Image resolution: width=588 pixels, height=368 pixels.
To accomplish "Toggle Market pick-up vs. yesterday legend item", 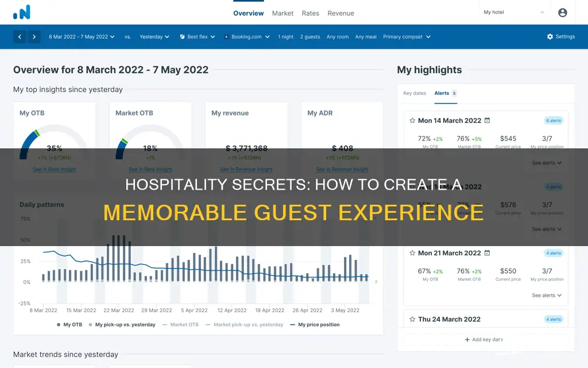I will point(244,324).
